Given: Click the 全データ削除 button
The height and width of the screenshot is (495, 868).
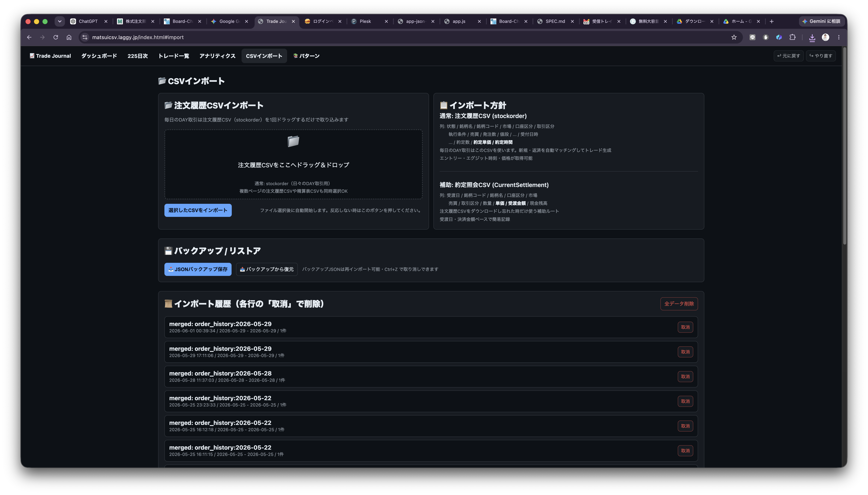Looking at the screenshot, I should 679,304.
